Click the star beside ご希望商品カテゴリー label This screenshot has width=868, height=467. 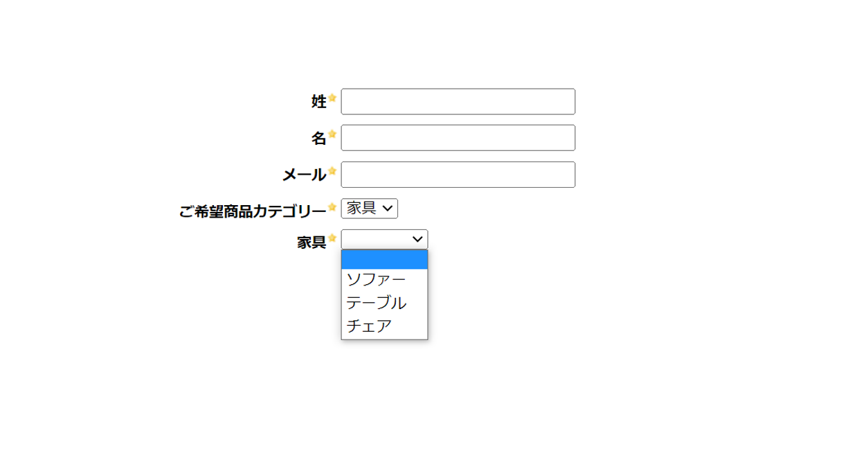point(332,207)
